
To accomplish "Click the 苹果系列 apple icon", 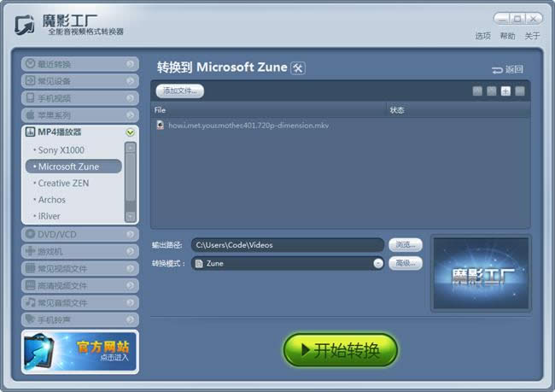I will tap(30, 114).
